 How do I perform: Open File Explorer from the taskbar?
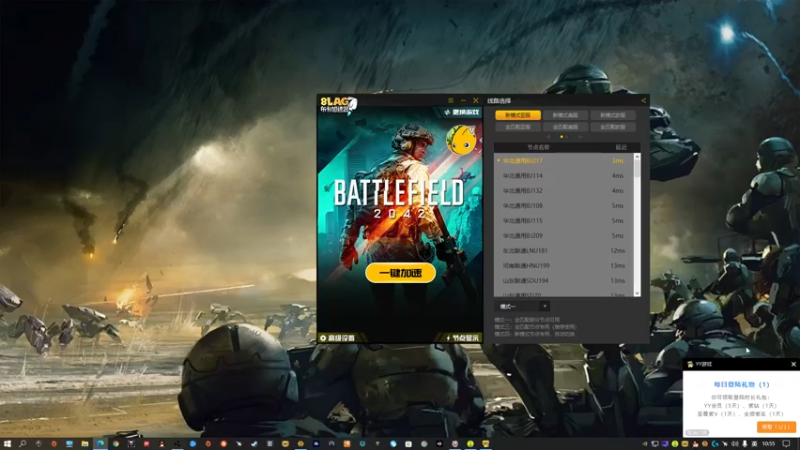[85, 444]
